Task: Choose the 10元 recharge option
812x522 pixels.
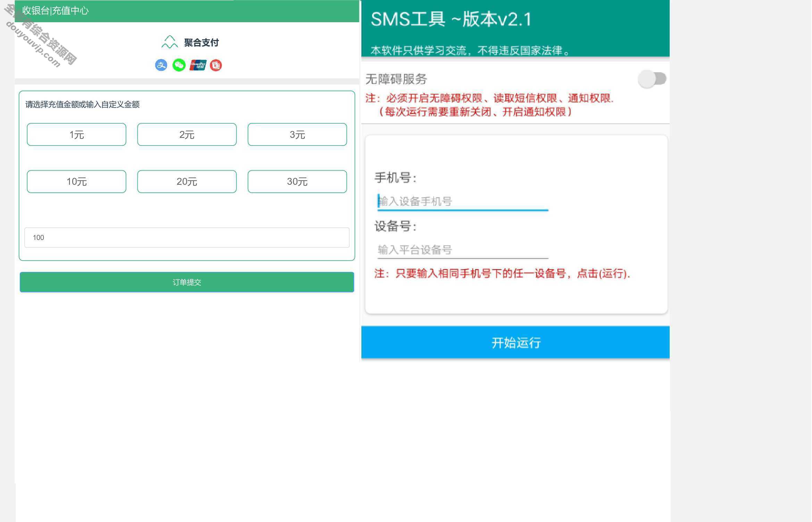Action: 76,181
